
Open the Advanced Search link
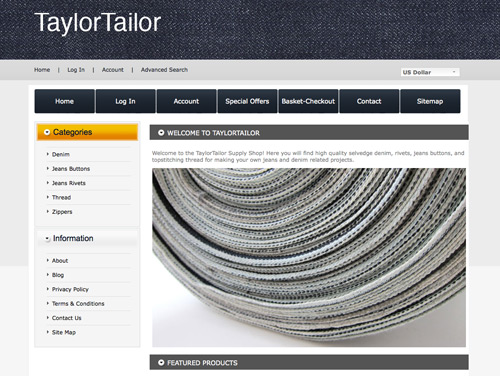click(x=164, y=70)
